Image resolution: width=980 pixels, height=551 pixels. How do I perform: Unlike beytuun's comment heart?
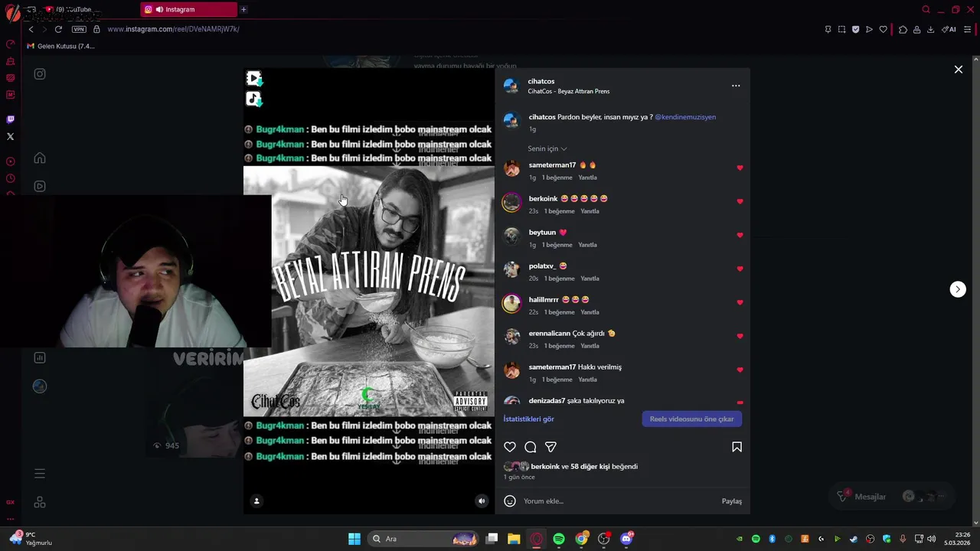tap(740, 235)
